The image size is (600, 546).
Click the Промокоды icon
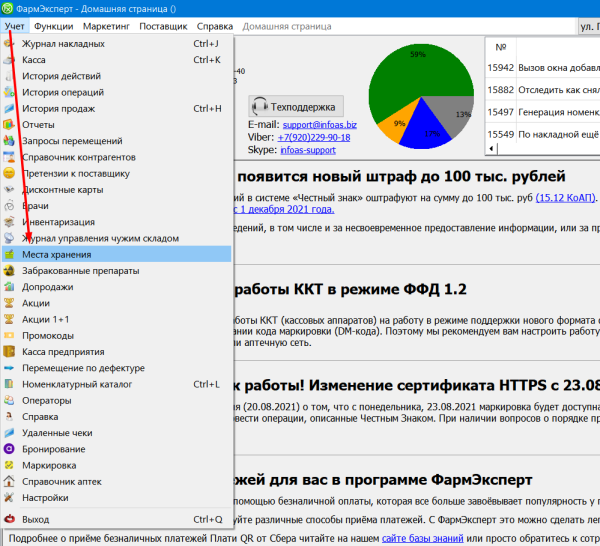click(x=10, y=336)
